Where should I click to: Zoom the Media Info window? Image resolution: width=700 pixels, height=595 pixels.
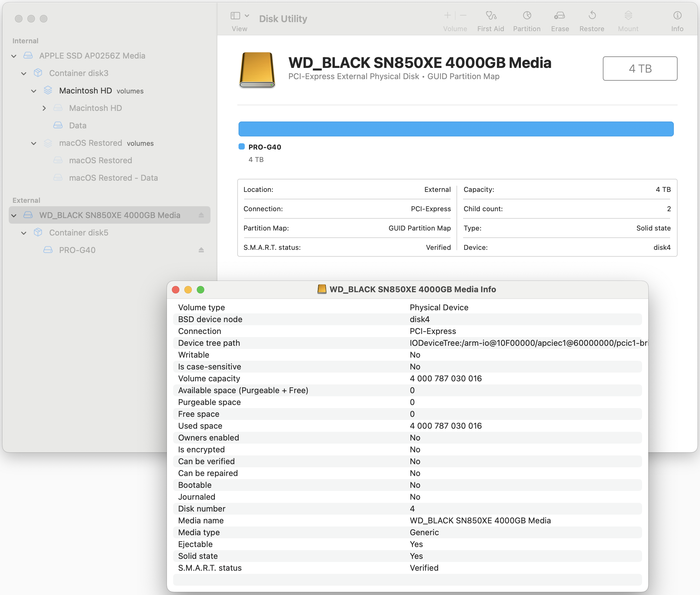(201, 290)
